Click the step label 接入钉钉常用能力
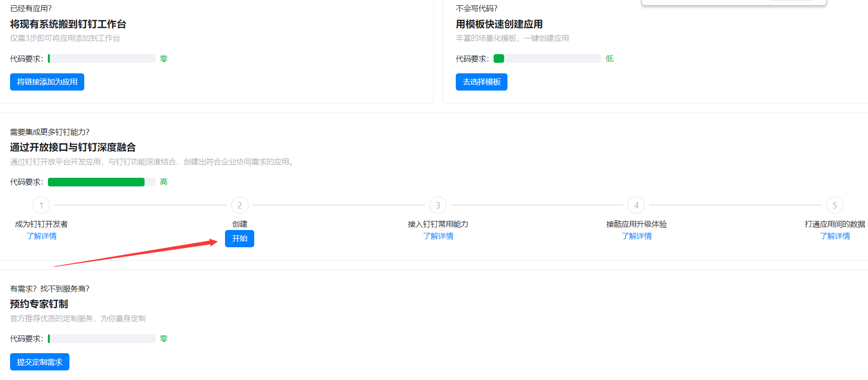The image size is (868, 380). [x=438, y=224]
